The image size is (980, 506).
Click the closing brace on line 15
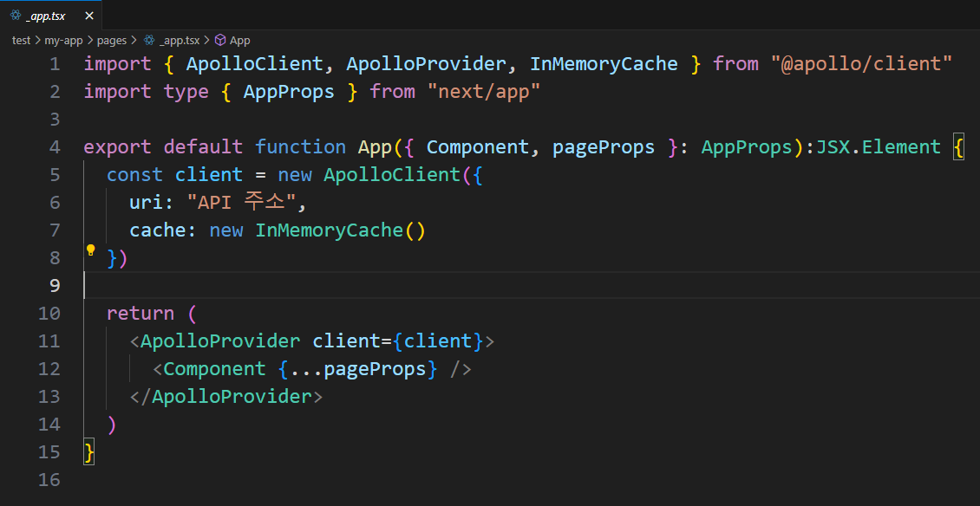pyautogui.click(x=89, y=451)
